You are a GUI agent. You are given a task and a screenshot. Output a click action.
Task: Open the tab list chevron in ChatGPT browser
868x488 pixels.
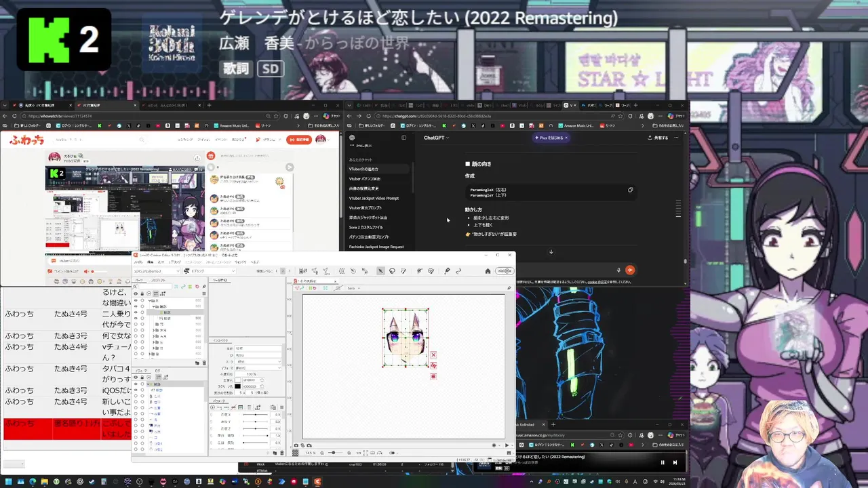[349, 105]
